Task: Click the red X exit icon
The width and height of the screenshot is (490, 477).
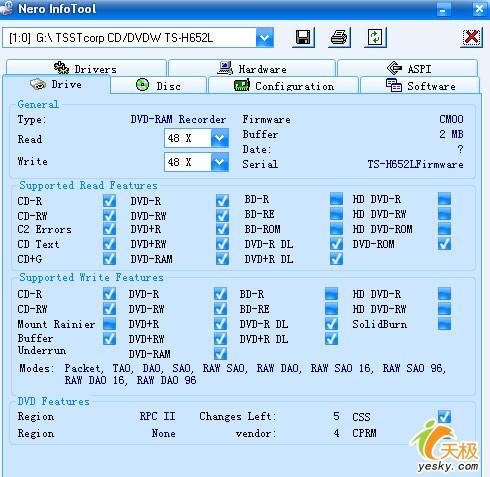Action: pyautogui.click(x=471, y=37)
